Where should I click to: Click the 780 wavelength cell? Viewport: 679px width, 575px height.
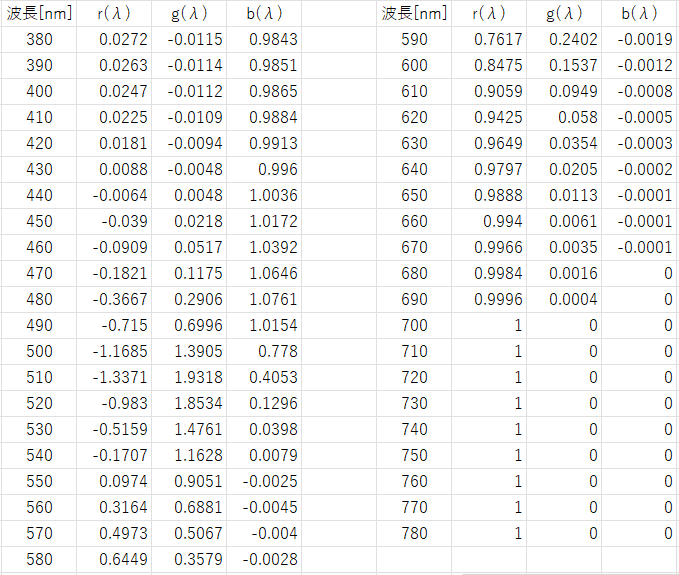[413, 533]
